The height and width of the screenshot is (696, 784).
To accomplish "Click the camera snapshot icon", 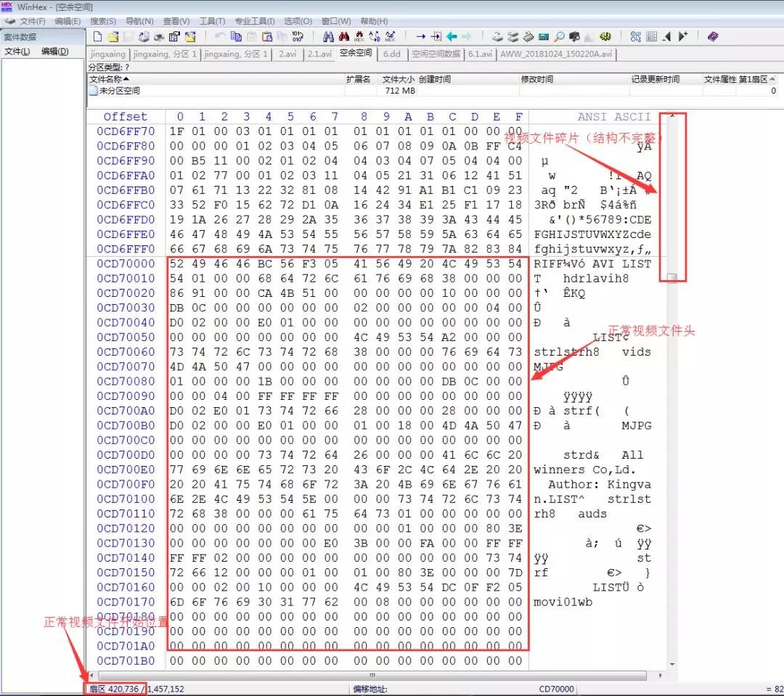I will (x=574, y=36).
